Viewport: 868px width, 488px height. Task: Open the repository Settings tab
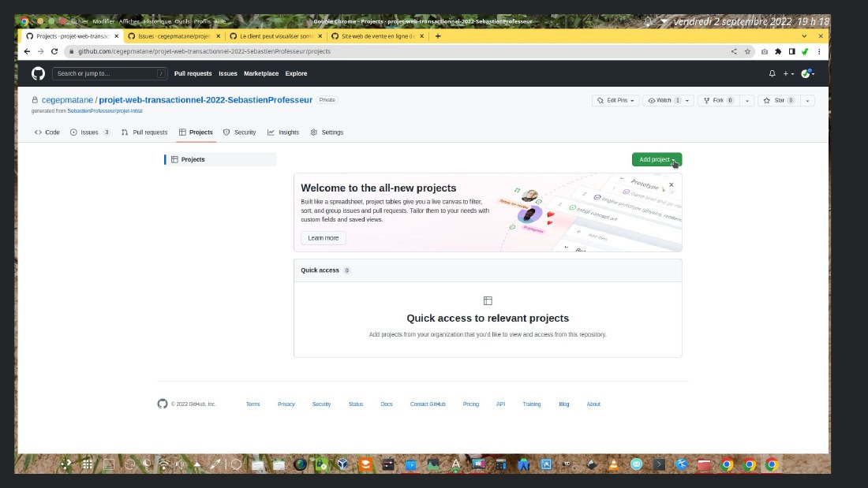(x=327, y=132)
